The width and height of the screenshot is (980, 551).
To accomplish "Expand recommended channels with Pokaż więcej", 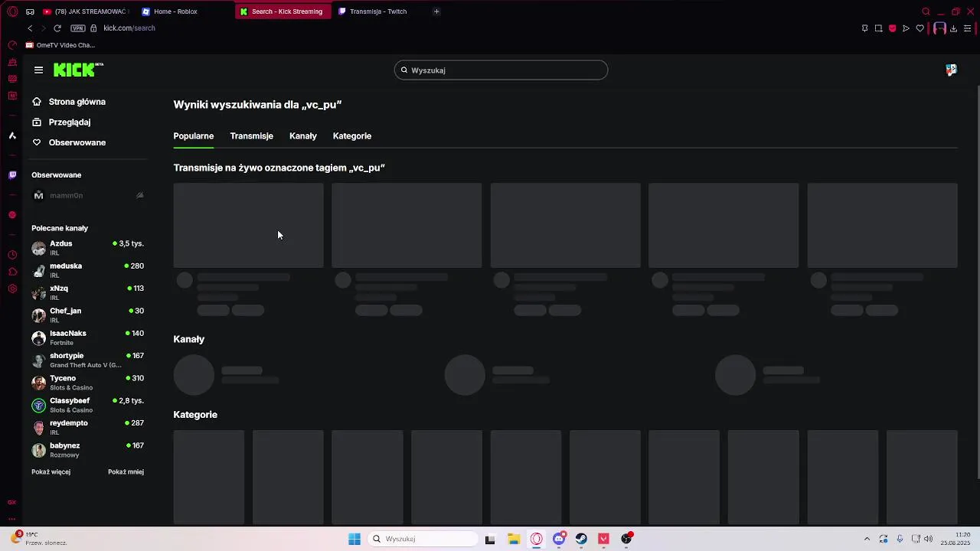I will [51, 472].
